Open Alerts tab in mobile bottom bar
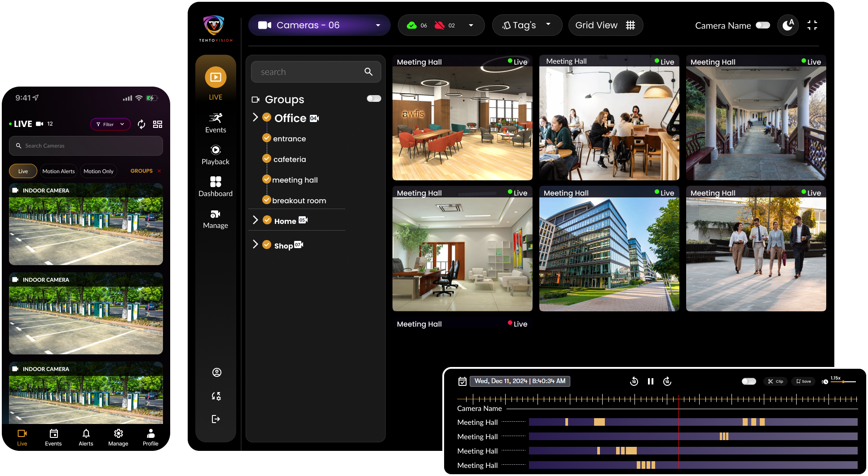 [86, 437]
